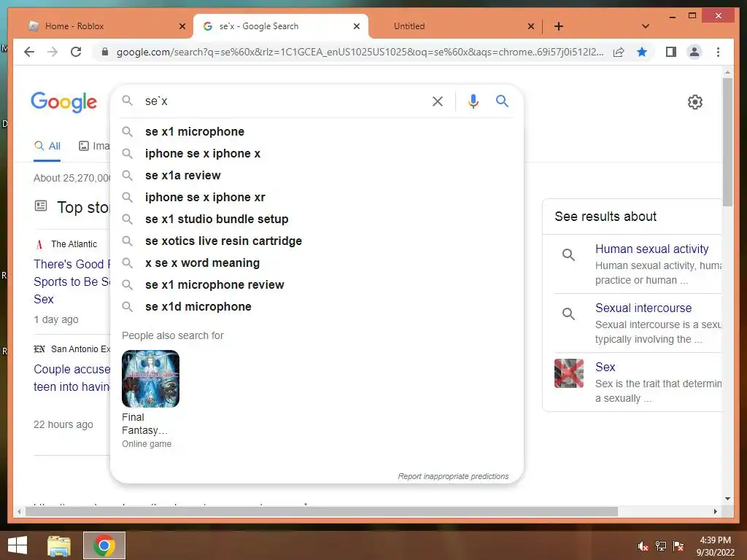Click muted volume icon in tray
Screen dimensions: 747x560
tap(643, 546)
